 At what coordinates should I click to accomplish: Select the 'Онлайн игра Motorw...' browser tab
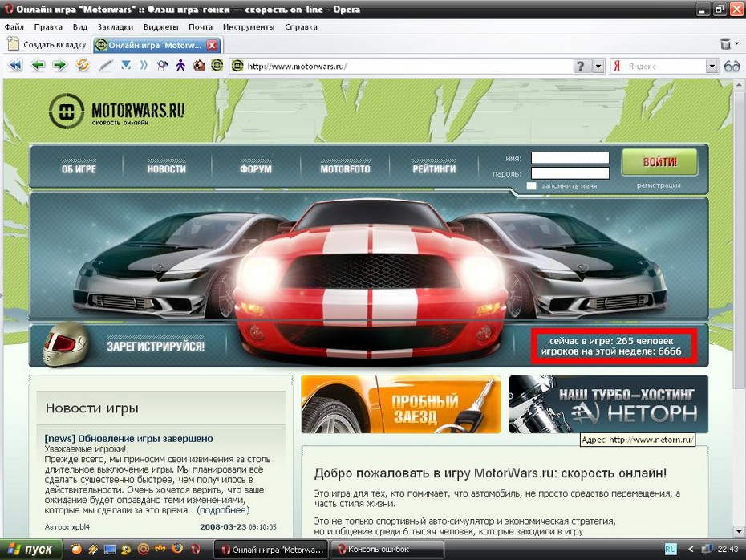point(156,45)
